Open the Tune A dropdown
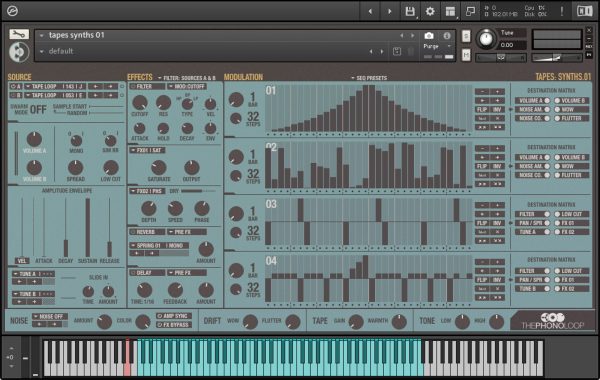600x380 pixels. point(33,274)
